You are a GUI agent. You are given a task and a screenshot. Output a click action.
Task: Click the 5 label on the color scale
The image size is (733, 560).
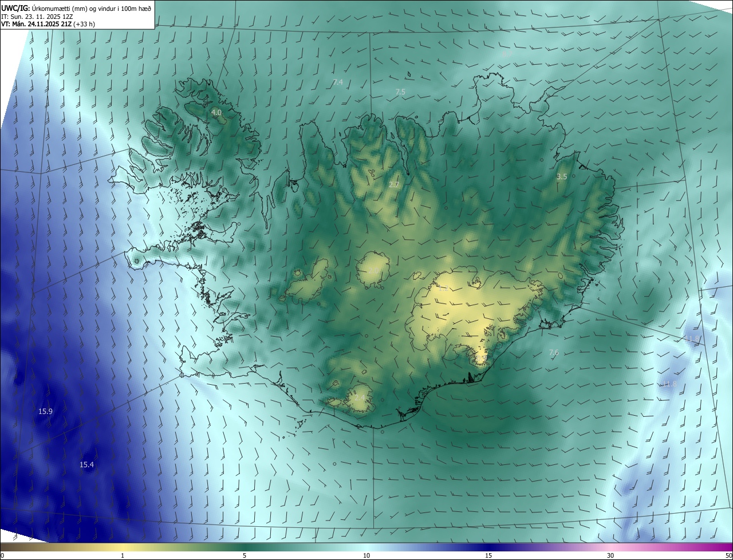tap(245, 556)
